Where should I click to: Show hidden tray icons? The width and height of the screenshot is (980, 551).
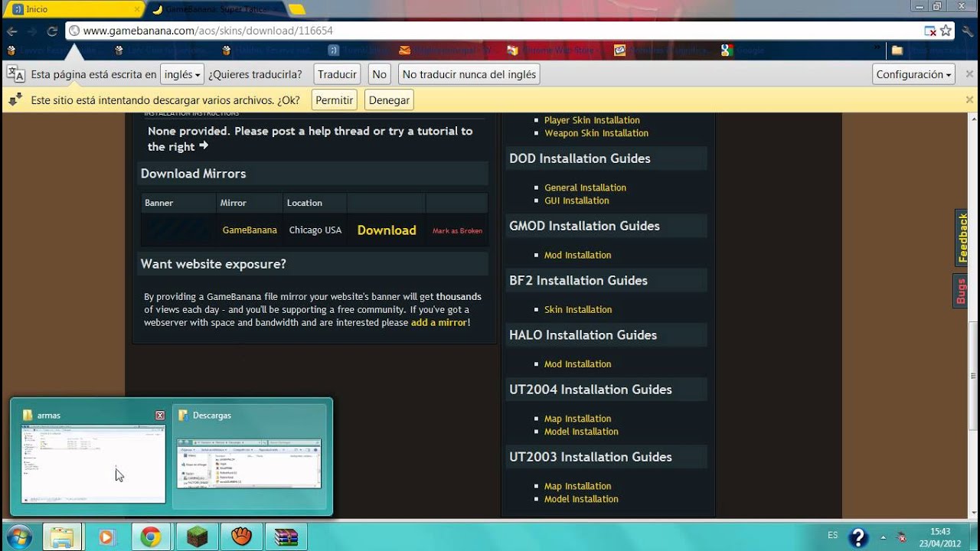pyautogui.click(x=883, y=536)
